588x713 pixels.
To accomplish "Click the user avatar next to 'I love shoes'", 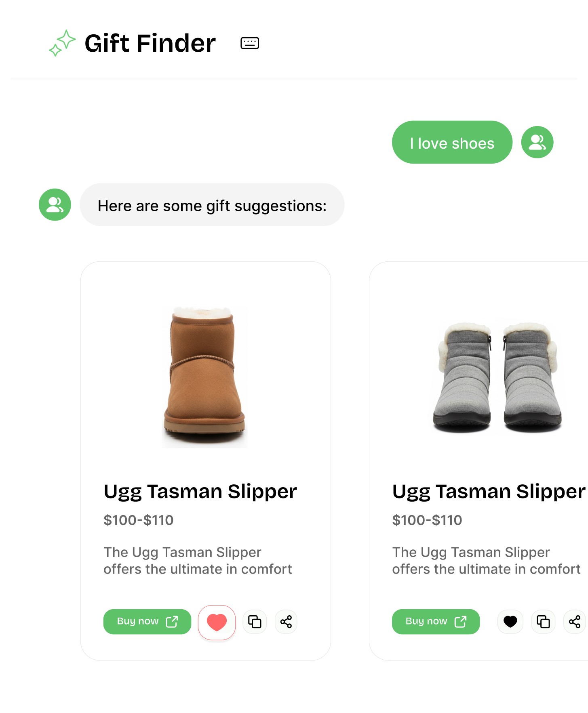I will pyautogui.click(x=537, y=142).
